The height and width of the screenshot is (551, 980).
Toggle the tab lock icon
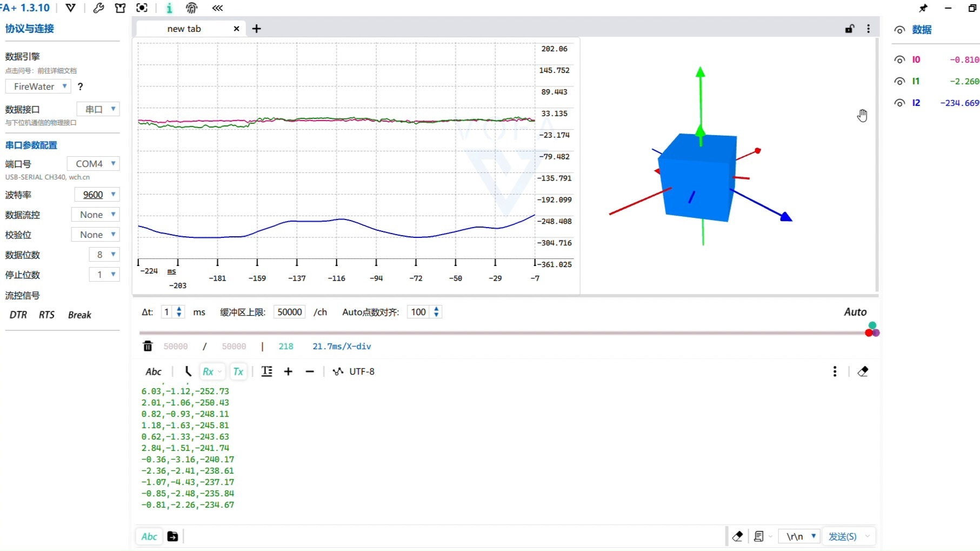[850, 29]
